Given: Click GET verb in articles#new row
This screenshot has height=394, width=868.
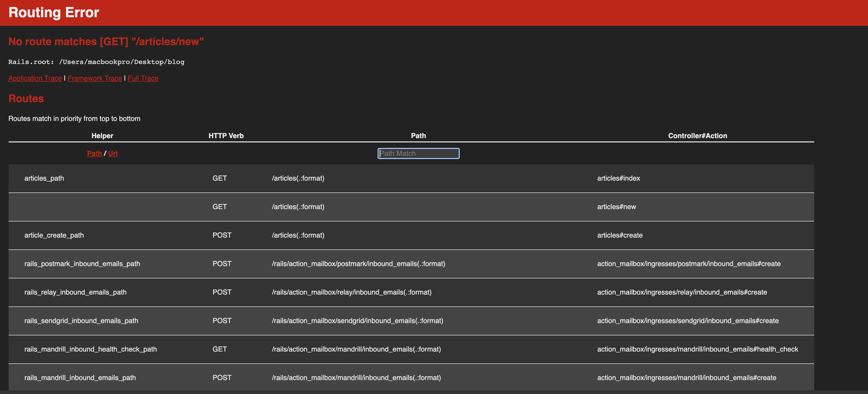Looking at the screenshot, I should tap(220, 207).
